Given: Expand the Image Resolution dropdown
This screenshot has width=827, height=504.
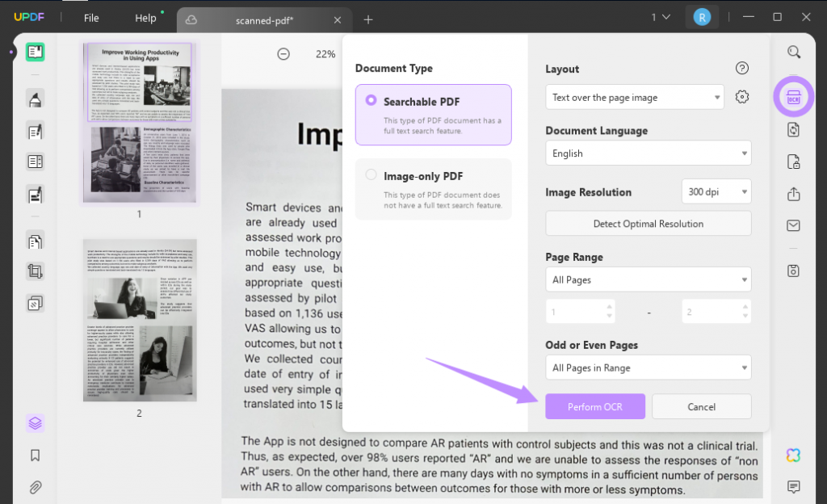Looking at the screenshot, I should click(716, 191).
